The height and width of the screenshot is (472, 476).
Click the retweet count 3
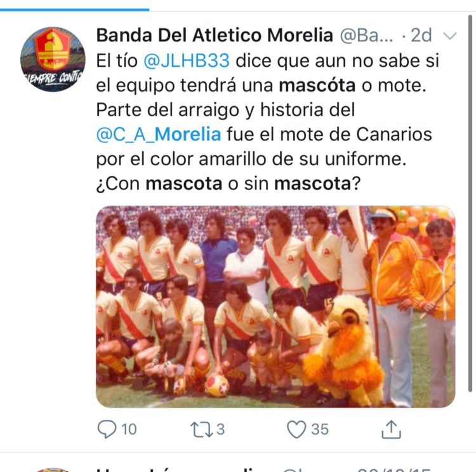(220, 429)
